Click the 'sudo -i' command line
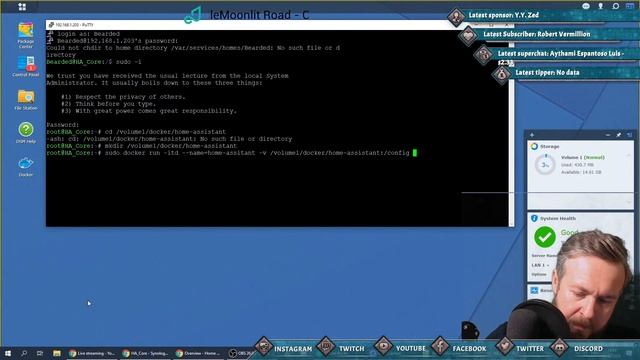The height and width of the screenshot is (360, 640). [x=94, y=62]
